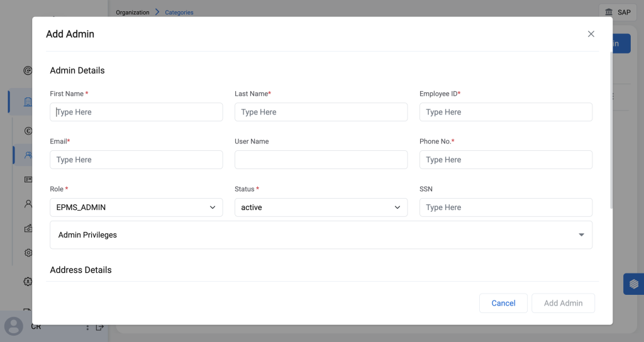Open the three-dot menu beside CR

(87, 327)
